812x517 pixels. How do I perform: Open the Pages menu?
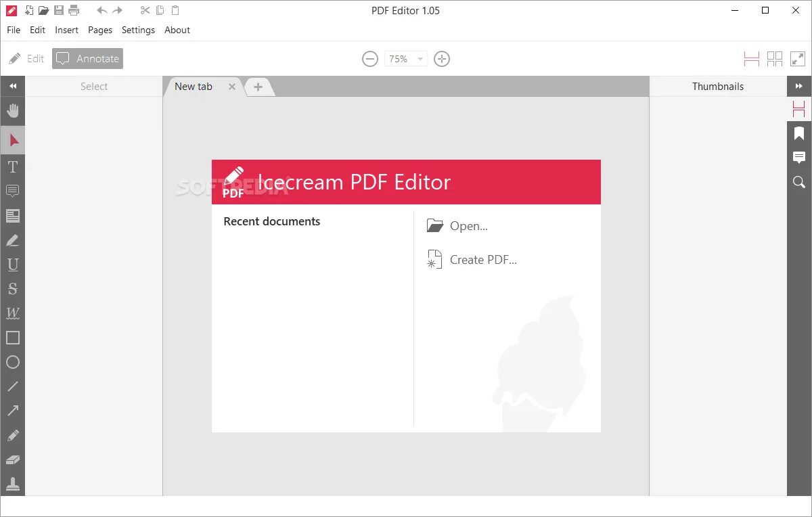click(x=100, y=30)
